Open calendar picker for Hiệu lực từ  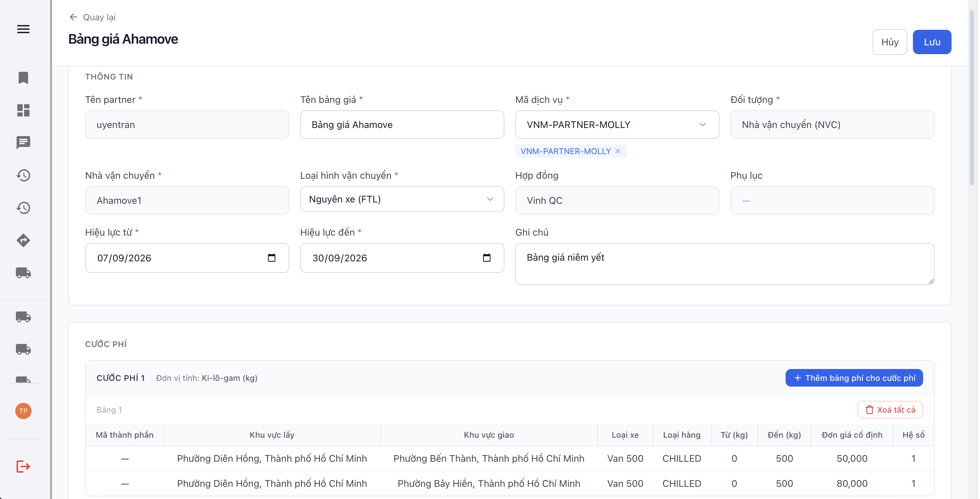click(271, 258)
